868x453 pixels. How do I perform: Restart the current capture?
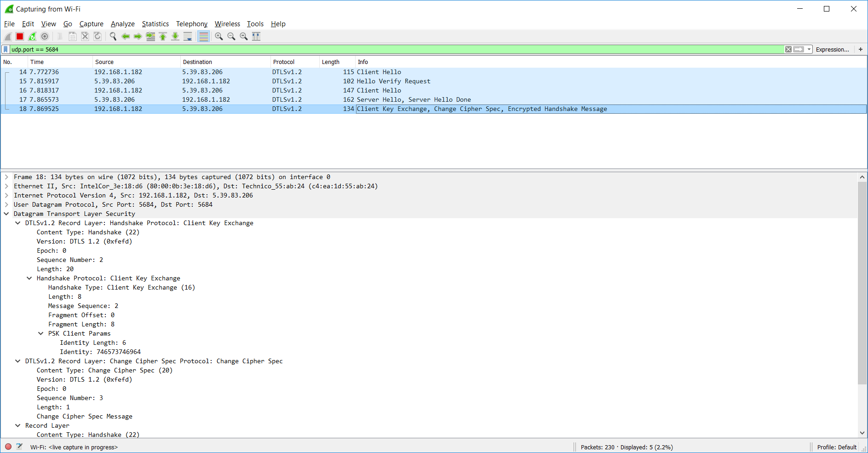(32, 36)
